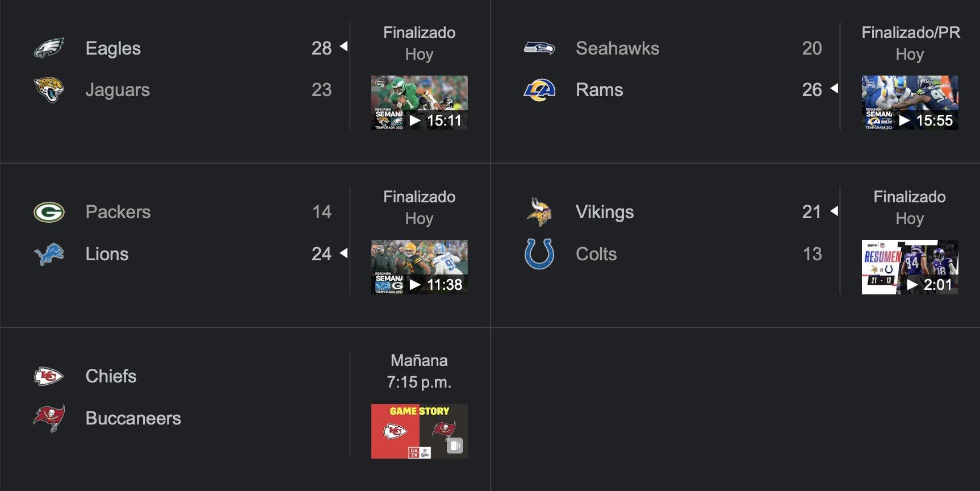Click the Lions team logo
The height and width of the screenshot is (491, 980).
pos(49,254)
